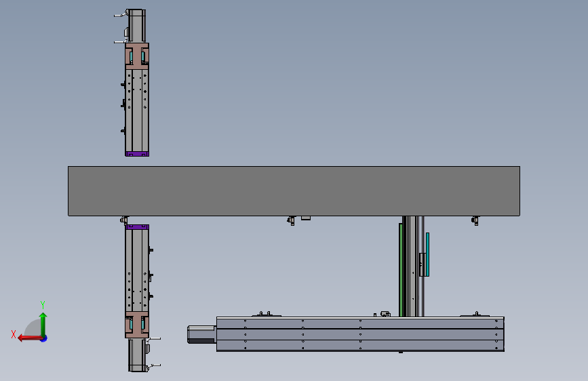Screen dimensions: 588x381
Task: Select the brown carriage block on the lower actuator
Action: 137,324
